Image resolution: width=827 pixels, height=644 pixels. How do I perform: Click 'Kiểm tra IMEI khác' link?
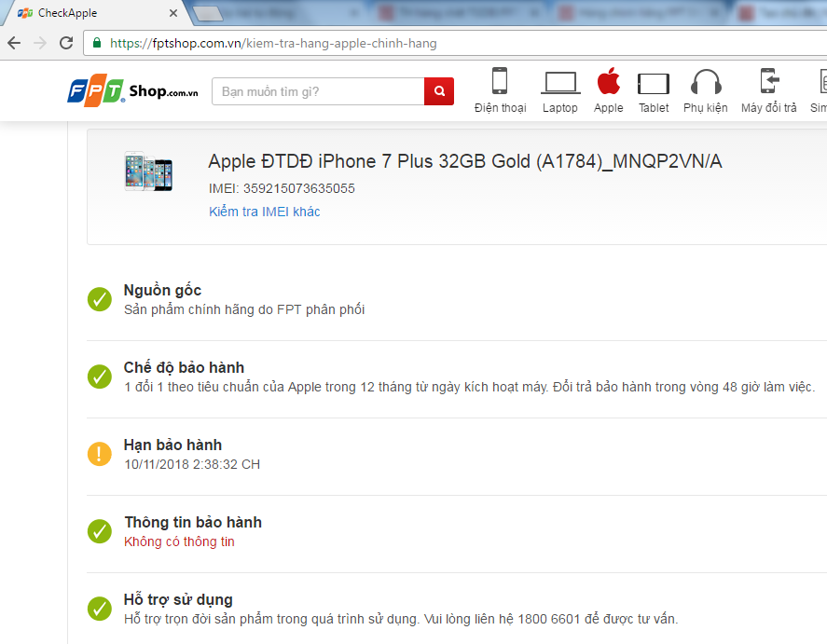(264, 212)
